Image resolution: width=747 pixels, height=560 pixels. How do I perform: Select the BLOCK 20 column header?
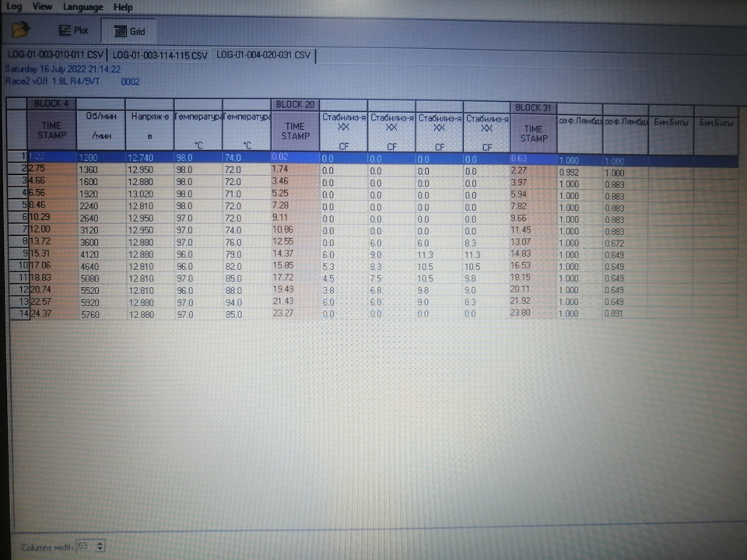coord(295,105)
